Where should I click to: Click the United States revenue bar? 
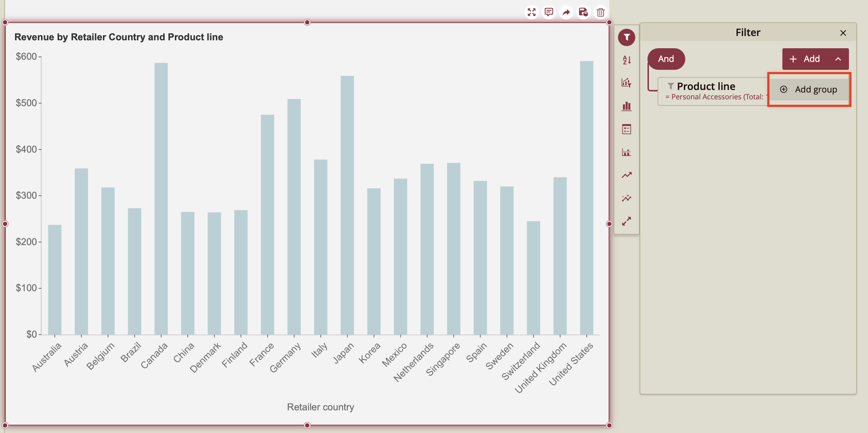[586, 198]
